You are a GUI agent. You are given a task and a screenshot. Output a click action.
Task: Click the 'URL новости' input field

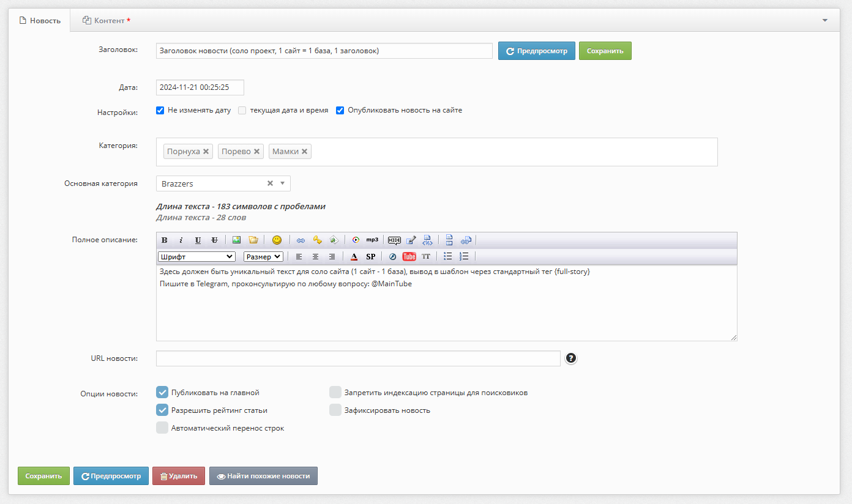point(358,358)
